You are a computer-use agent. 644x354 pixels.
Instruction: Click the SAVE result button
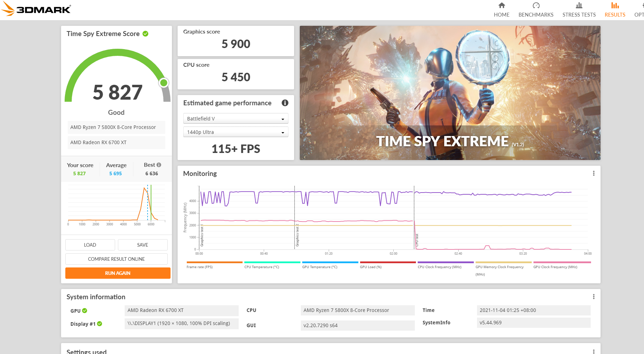(143, 245)
